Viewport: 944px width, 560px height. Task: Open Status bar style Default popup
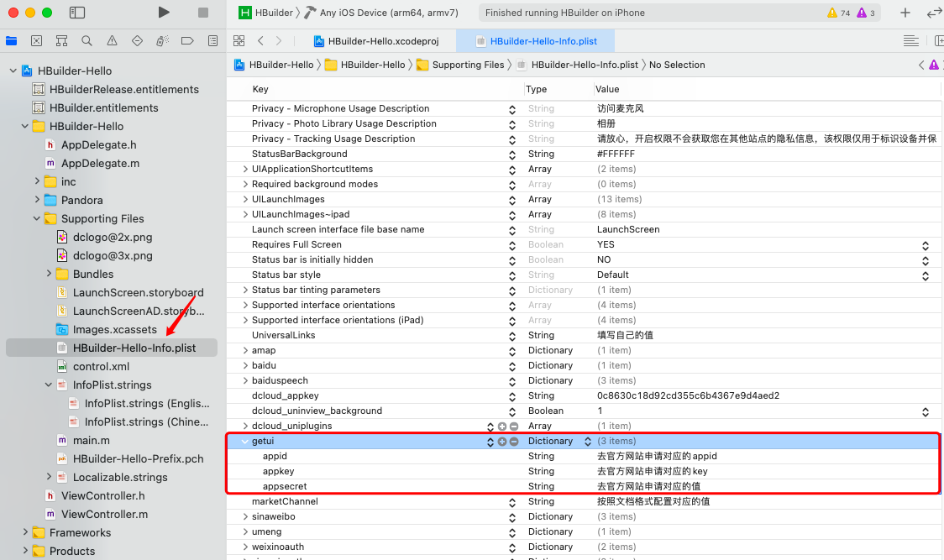[x=926, y=275]
